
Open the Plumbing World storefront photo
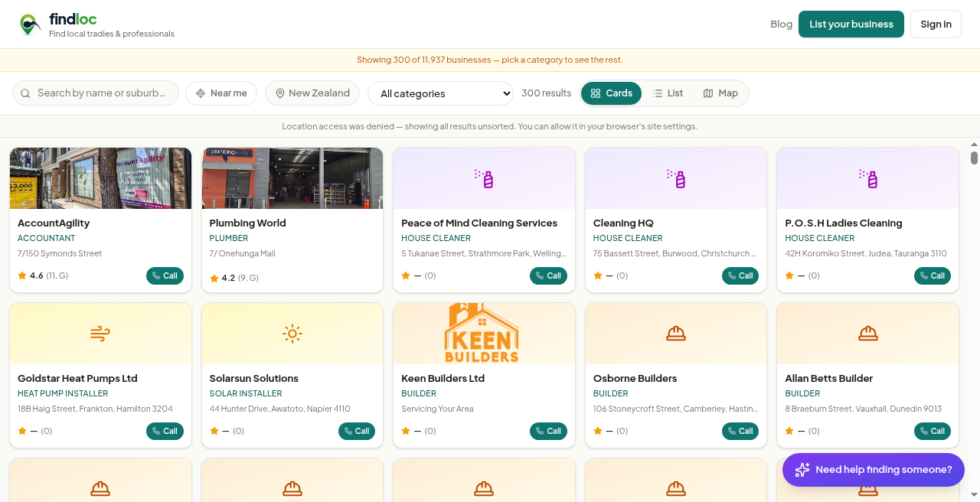(292, 178)
